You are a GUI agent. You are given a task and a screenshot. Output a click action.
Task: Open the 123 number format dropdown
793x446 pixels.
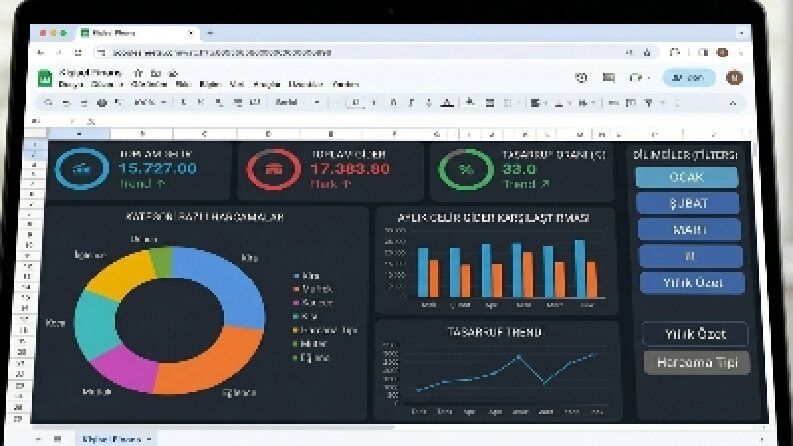click(255, 103)
